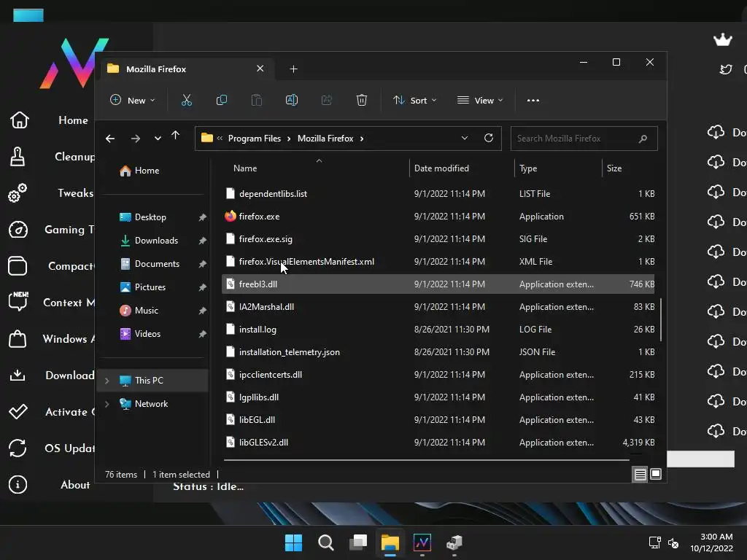Close the Mozilla Firefox tab
The height and width of the screenshot is (560, 747).
(260, 69)
